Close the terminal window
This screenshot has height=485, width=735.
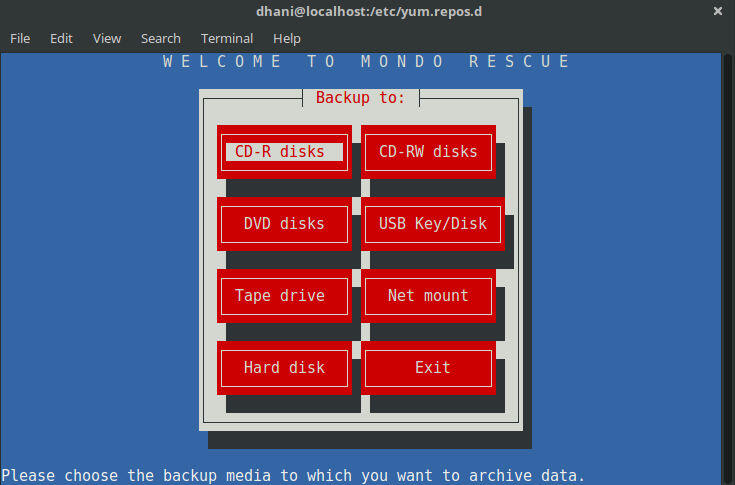pos(718,11)
